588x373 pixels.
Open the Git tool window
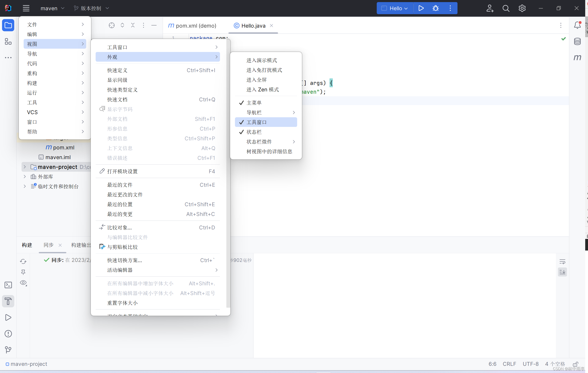click(x=8, y=350)
